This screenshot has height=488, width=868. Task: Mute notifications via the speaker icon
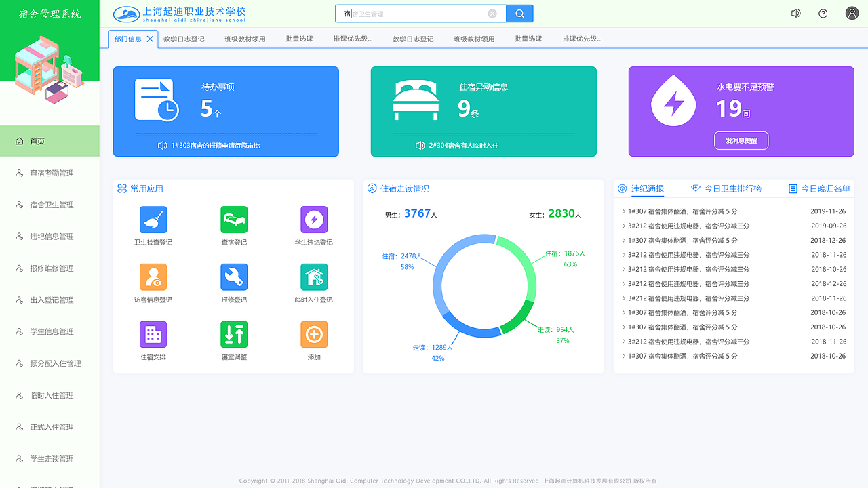pos(795,13)
